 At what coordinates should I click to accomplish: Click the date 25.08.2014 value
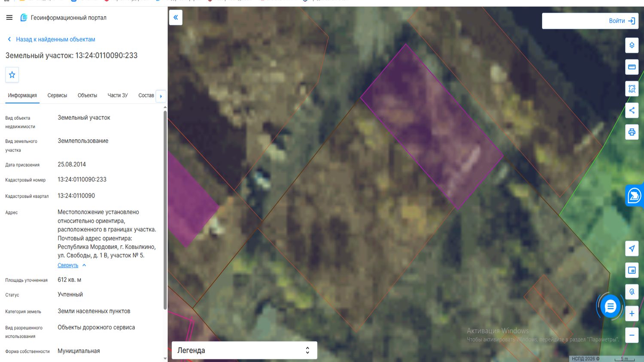(72, 165)
